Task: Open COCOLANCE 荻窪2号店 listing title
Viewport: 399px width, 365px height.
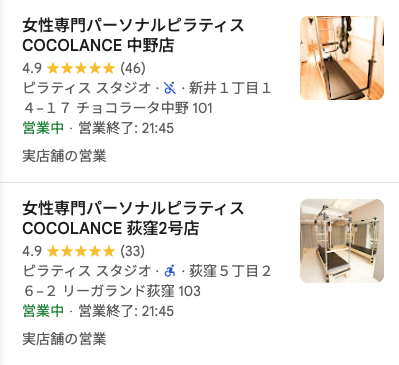Action: point(133,218)
